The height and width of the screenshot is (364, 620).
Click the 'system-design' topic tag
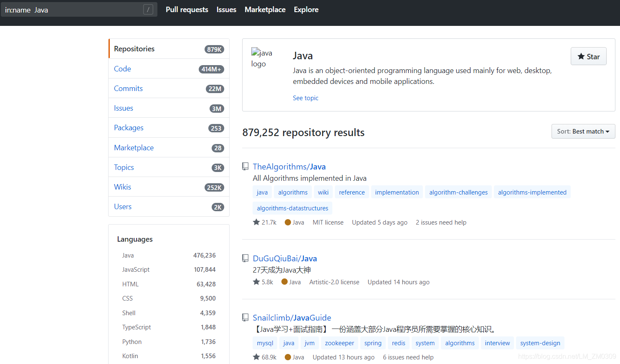pyautogui.click(x=540, y=343)
